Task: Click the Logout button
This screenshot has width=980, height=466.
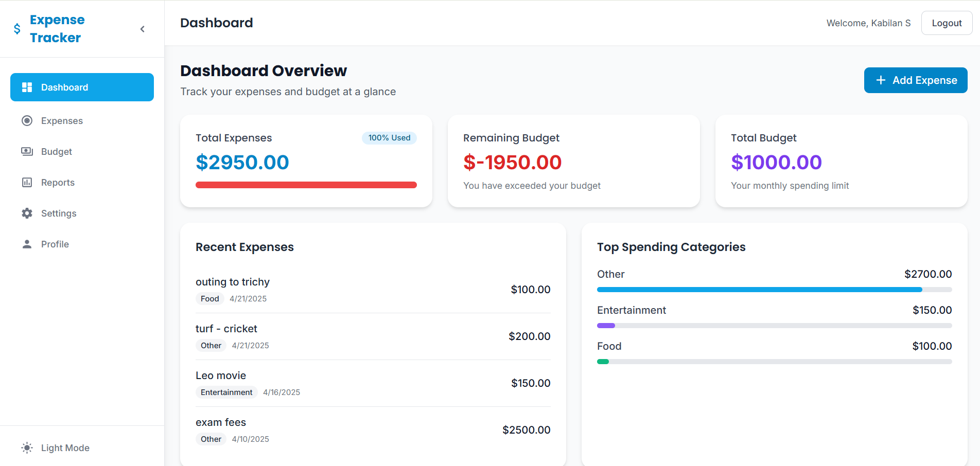Action: pyautogui.click(x=947, y=23)
